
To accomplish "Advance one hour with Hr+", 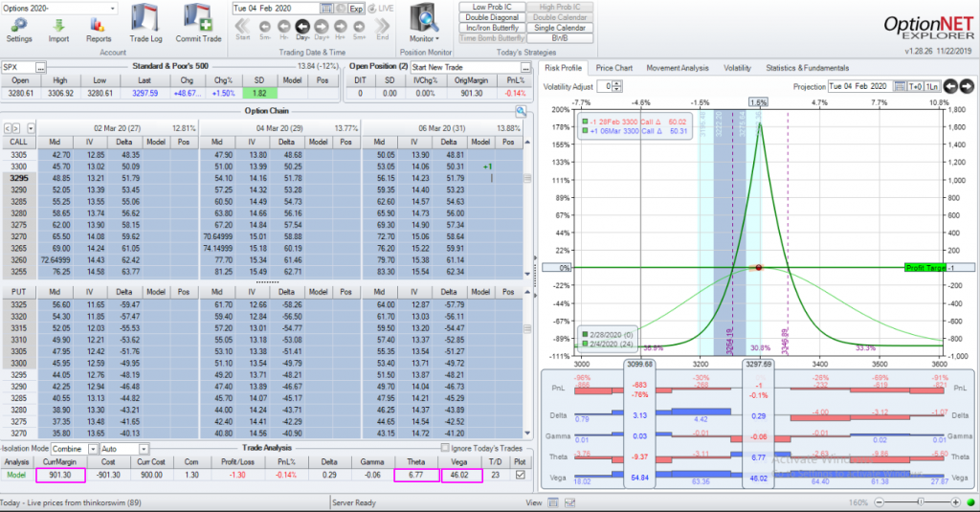I will point(340,26).
